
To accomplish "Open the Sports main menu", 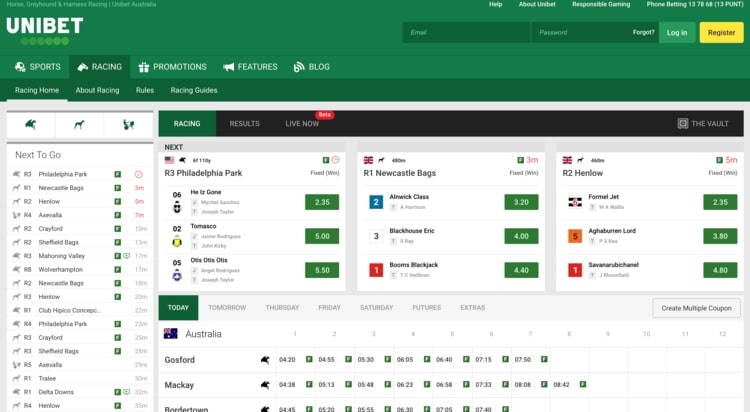I will (x=38, y=67).
